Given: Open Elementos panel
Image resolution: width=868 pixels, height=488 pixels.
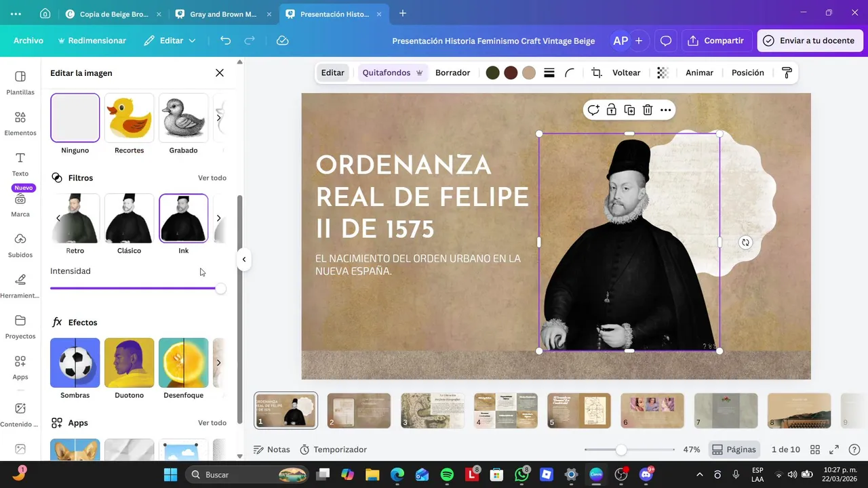Looking at the screenshot, I should [20, 123].
